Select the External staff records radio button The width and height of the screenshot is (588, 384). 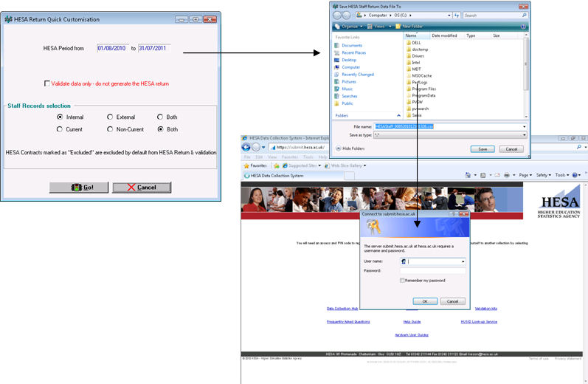tap(110, 117)
